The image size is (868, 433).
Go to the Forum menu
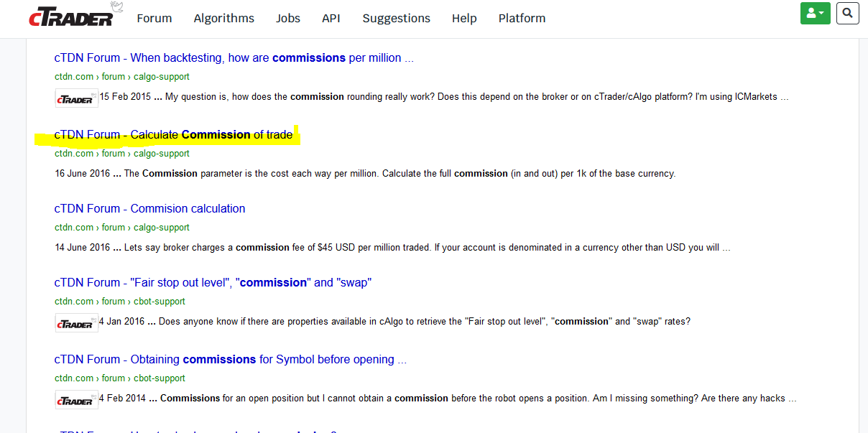pyautogui.click(x=154, y=18)
